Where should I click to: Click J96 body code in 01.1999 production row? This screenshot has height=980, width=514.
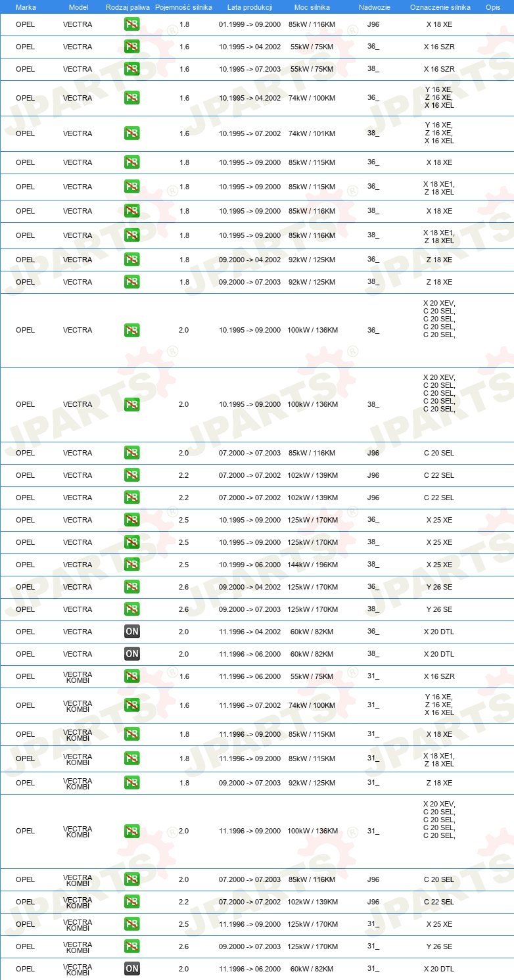tap(373, 24)
